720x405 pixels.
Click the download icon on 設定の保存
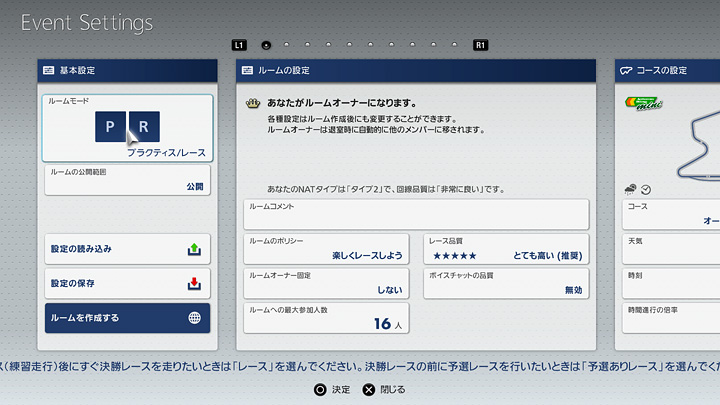195,284
